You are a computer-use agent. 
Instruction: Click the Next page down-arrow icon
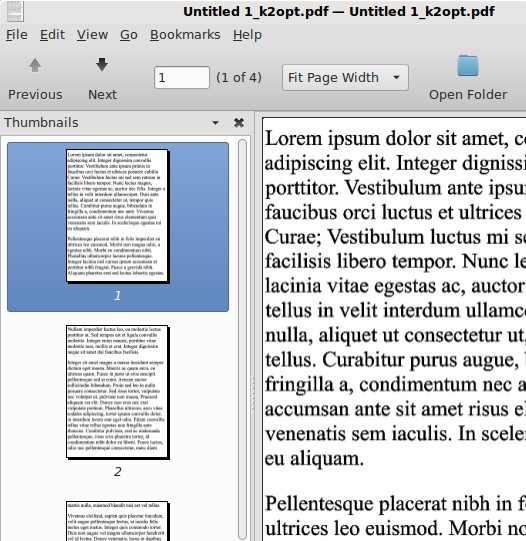tap(102, 65)
